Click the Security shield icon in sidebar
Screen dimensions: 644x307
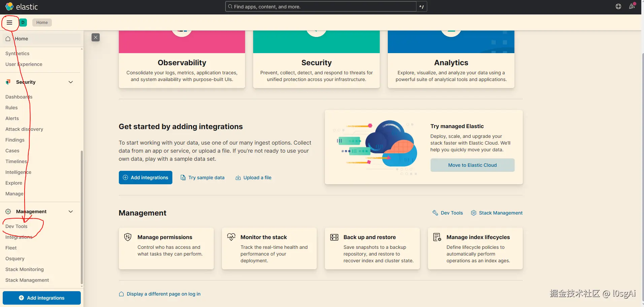click(x=8, y=82)
